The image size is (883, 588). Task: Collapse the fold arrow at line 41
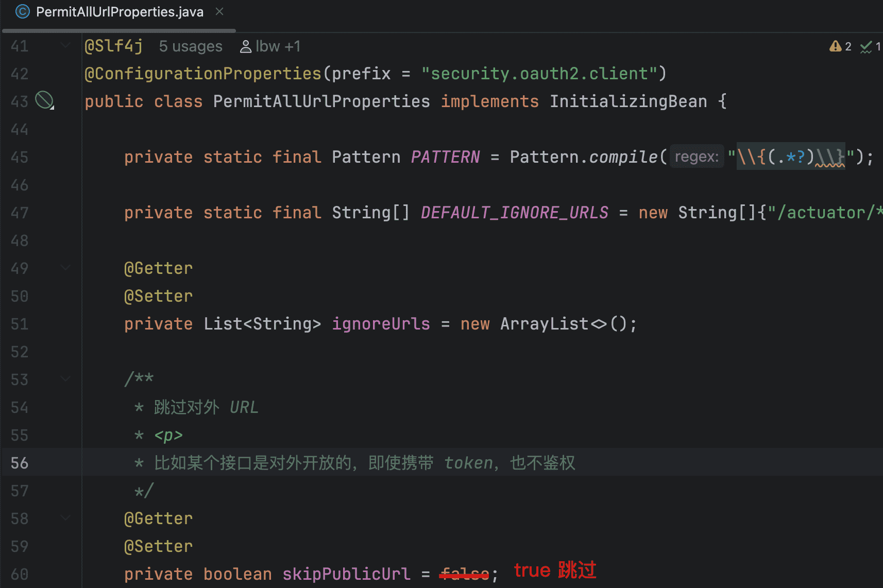[65, 45]
